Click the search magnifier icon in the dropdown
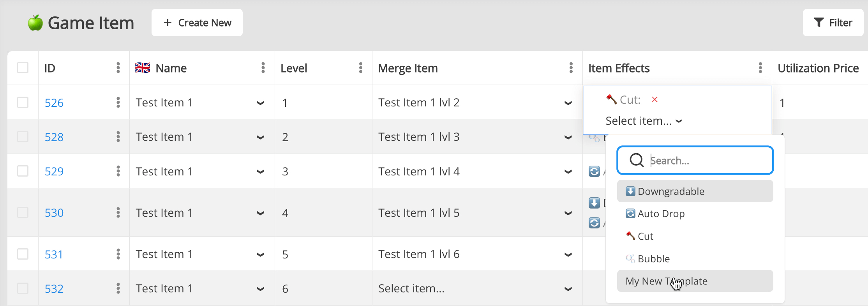The height and width of the screenshot is (306, 868). (x=636, y=160)
